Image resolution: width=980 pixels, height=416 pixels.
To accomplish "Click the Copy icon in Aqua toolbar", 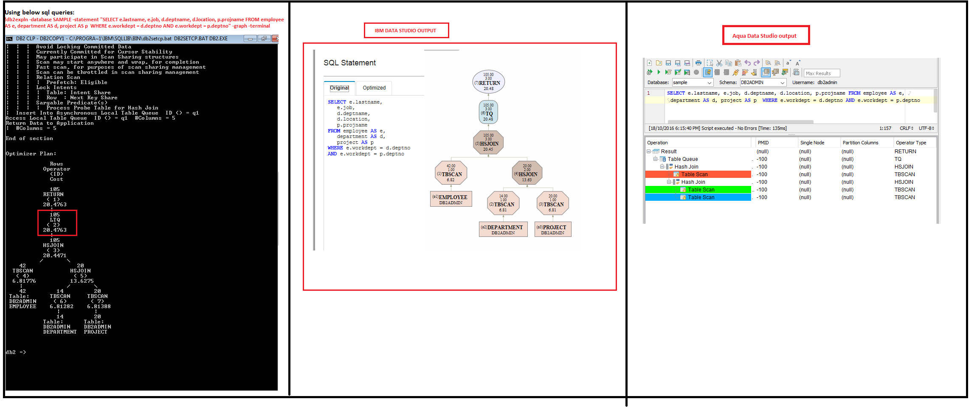I will point(728,63).
